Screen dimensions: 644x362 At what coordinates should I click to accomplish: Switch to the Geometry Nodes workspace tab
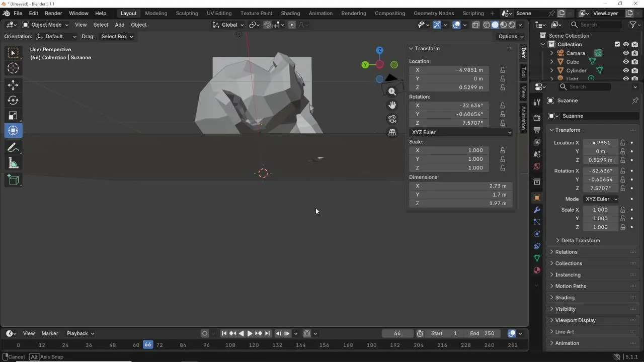pos(434,13)
